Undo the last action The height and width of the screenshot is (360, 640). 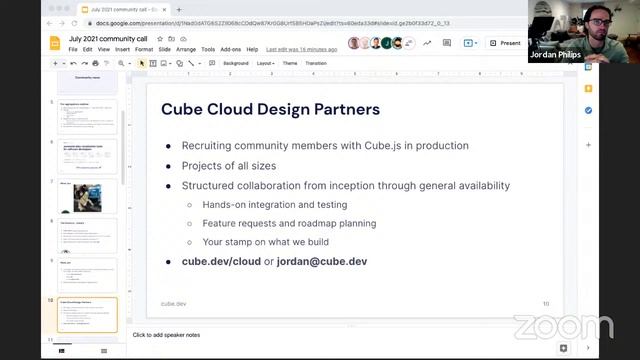73,63
